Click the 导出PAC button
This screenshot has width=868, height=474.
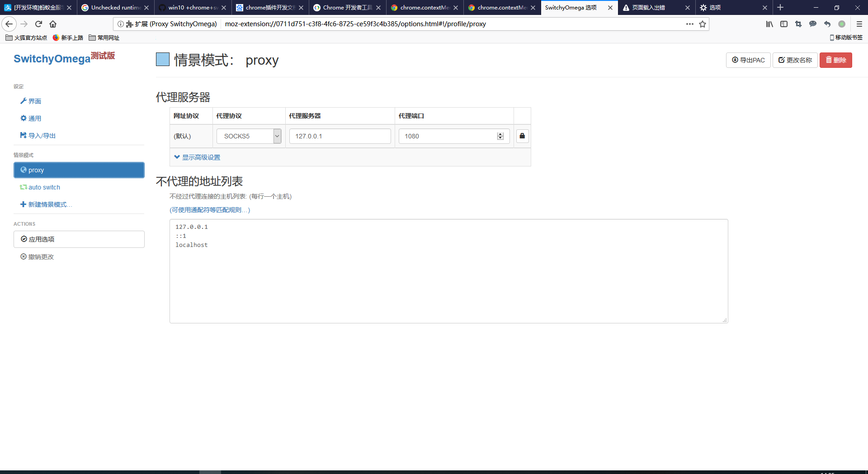[x=748, y=60]
